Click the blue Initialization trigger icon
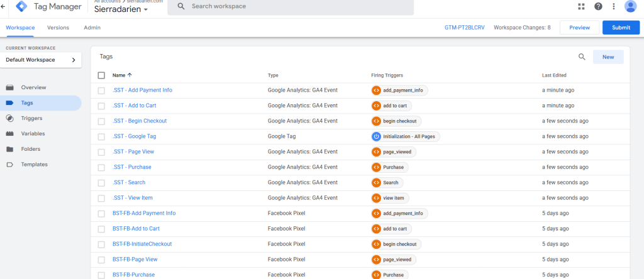Viewport: 644px width, 279px height. pyautogui.click(x=376, y=136)
